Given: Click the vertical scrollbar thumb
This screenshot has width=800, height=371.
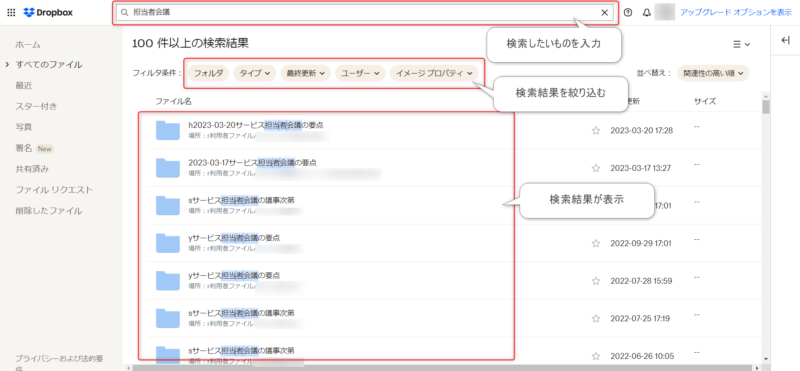Looking at the screenshot, I should tap(765, 107).
